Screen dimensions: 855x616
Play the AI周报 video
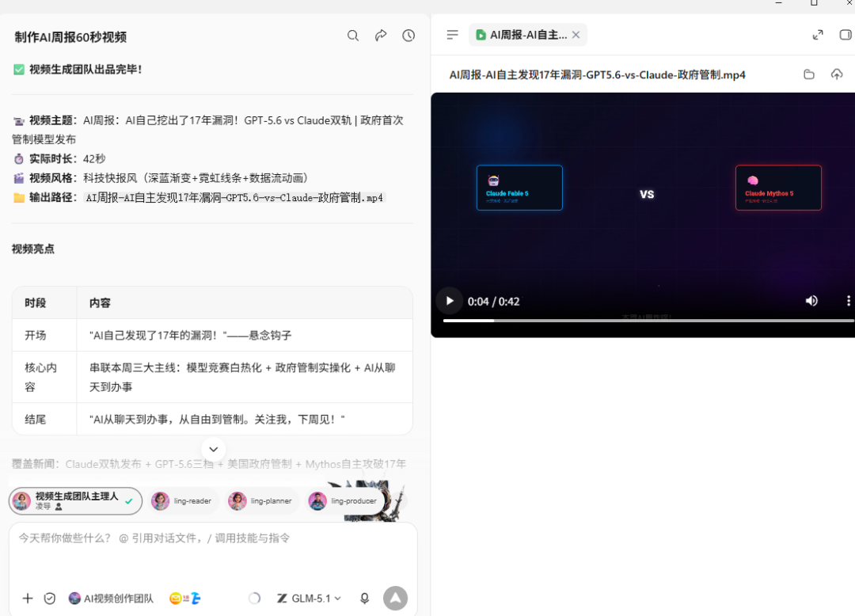(x=450, y=301)
